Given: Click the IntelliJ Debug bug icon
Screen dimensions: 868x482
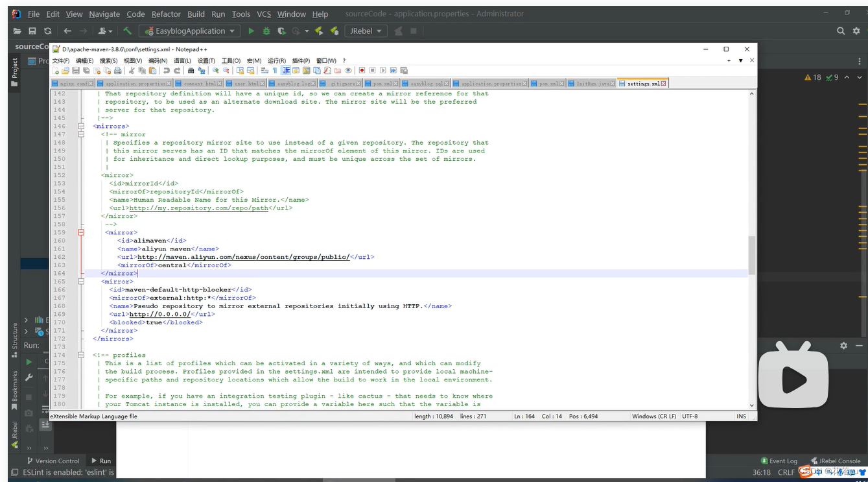Looking at the screenshot, I should (x=266, y=30).
